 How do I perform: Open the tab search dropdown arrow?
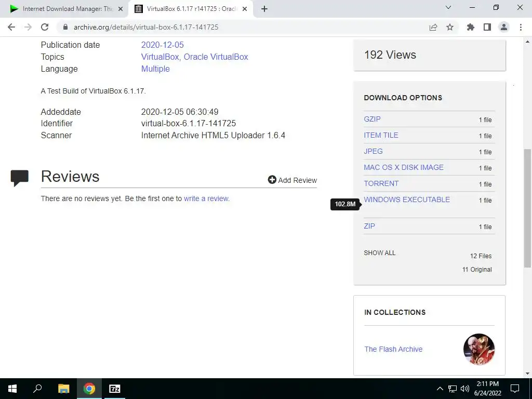coord(448,7)
